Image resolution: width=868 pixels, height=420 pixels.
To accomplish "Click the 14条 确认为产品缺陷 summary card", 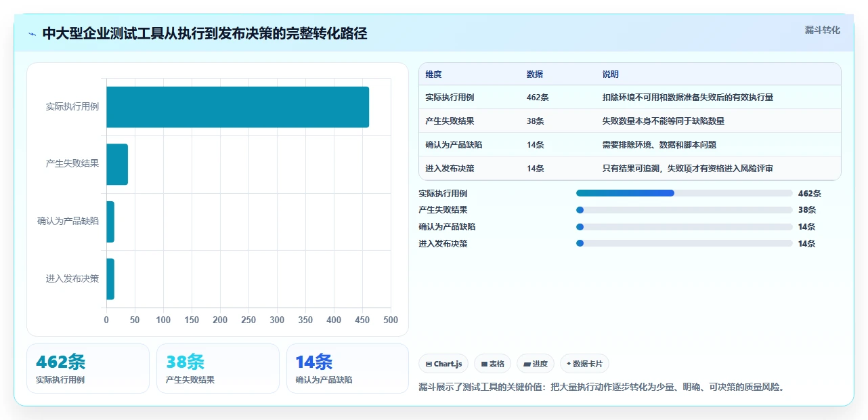I will click(348, 369).
